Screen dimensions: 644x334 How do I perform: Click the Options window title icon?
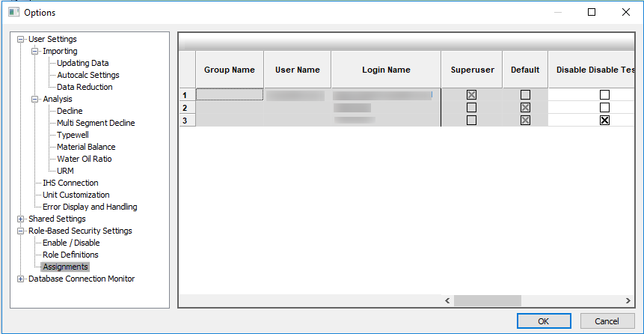(13, 12)
